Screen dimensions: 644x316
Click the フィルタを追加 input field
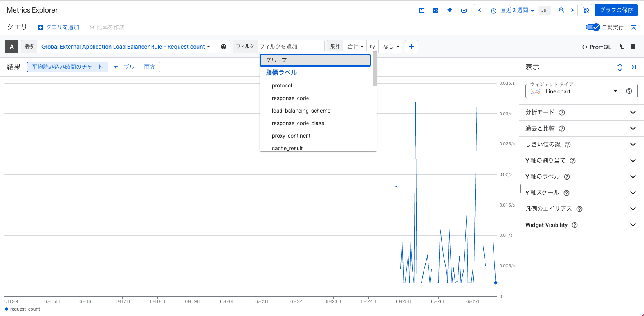coord(290,47)
